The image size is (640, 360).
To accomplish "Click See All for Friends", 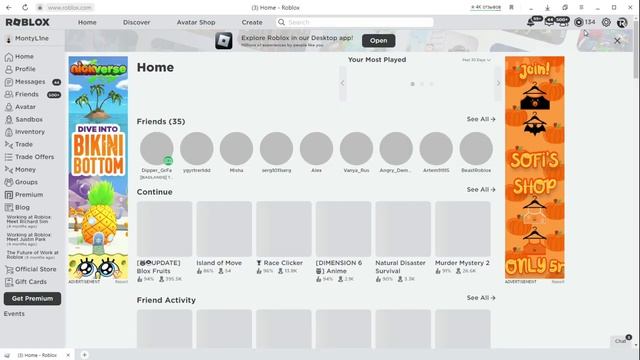I will coord(481,119).
